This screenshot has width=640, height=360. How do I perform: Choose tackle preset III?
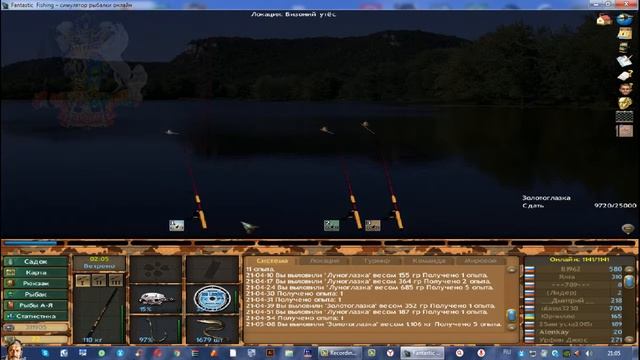coord(116,280)
